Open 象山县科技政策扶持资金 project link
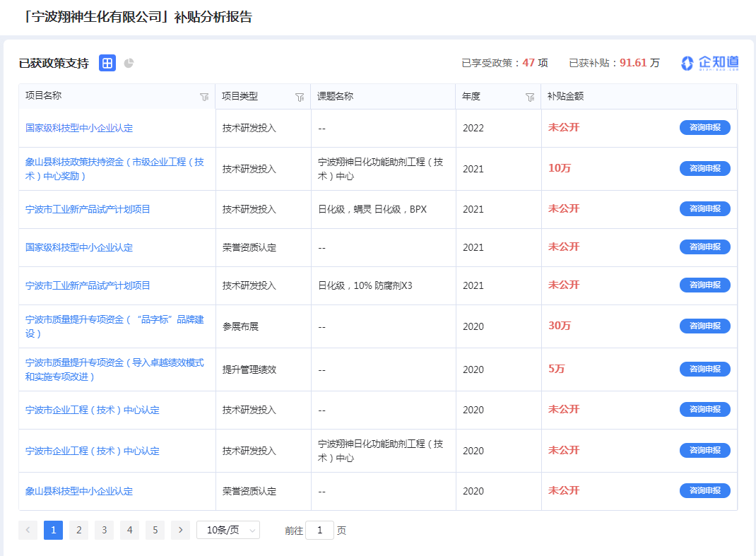This screenshot has height=556, width=756. coord(114,169)
